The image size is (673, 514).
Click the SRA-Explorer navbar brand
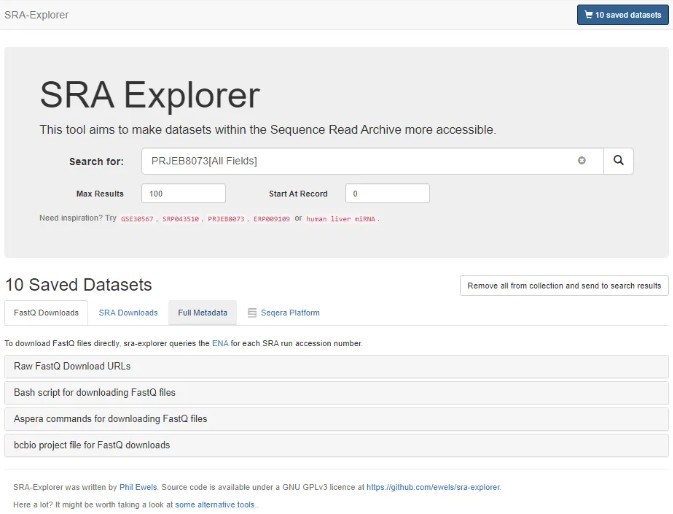click(36, 15)
